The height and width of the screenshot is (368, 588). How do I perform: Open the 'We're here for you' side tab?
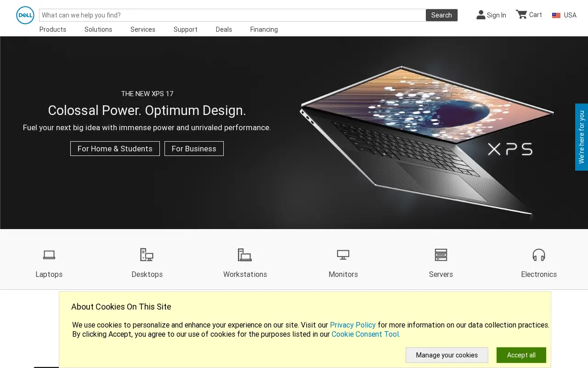(x=582, y=137)
